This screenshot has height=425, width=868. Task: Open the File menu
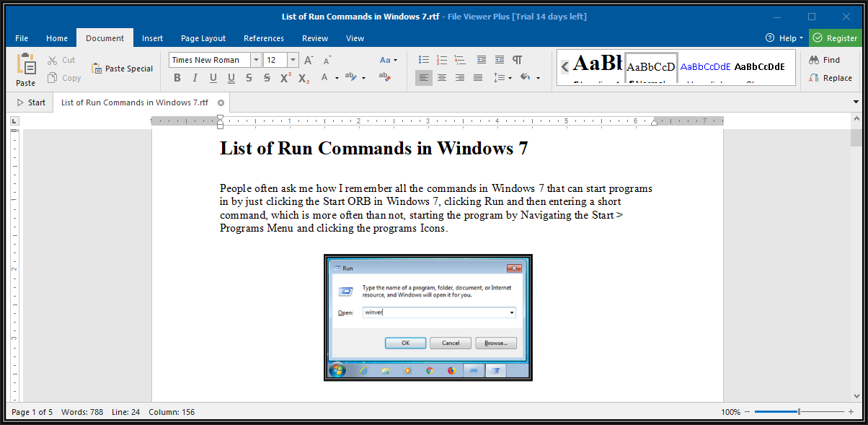pyautogui.click(x=22, y=38)
